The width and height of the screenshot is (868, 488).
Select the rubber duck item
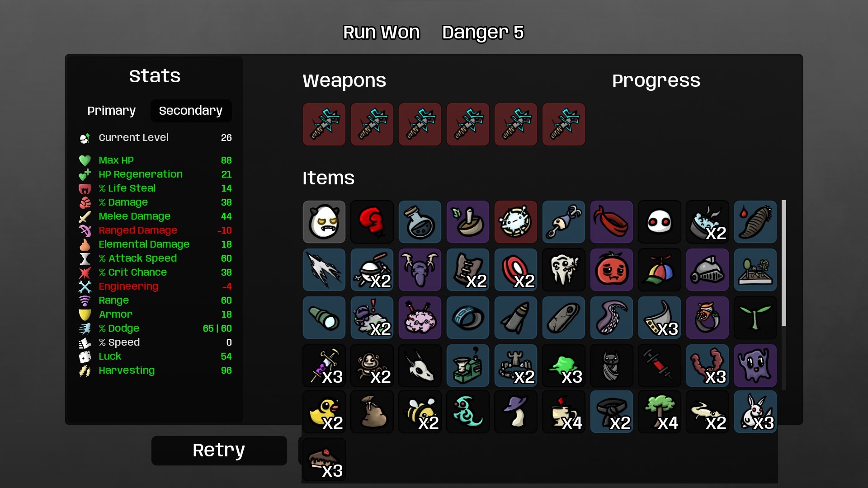[324, 412]
